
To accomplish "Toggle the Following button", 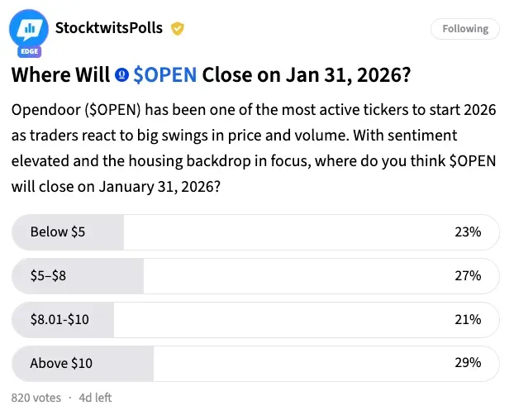I will (465, 29).
